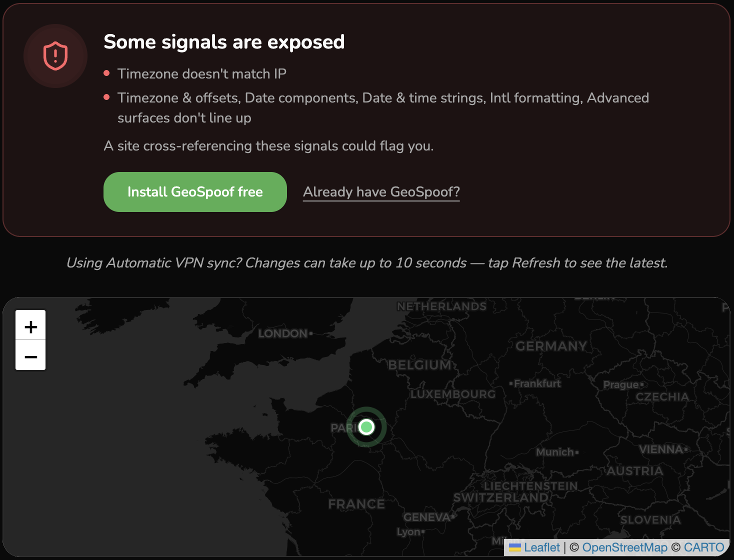
Task: Open the Already have GeoSpoof? link
Action: pyautogui.click(x=381, y=192)
